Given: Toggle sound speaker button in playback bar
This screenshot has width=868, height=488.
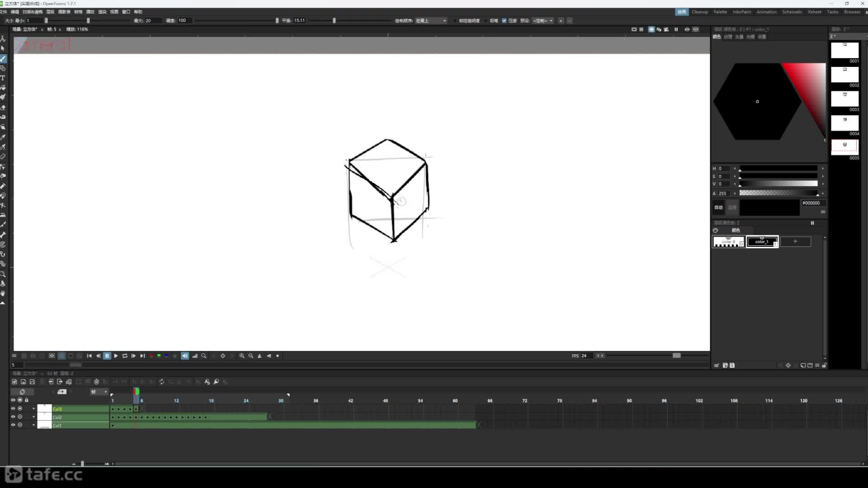Looking at the screenshot, I should pos(185,356).
